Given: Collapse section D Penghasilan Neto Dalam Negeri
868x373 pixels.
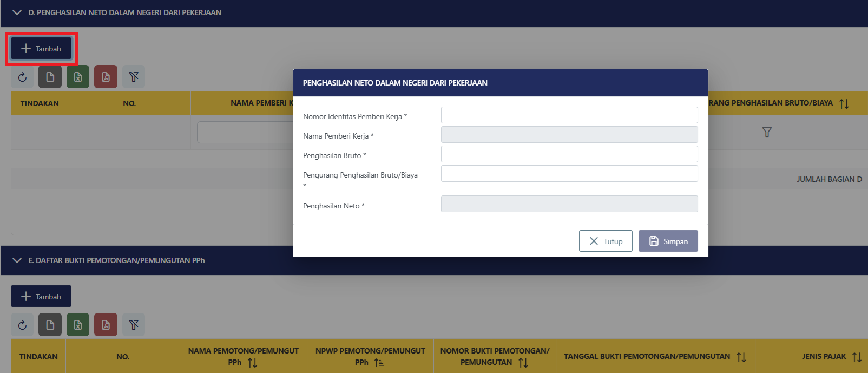Looking at the screenshot, I should coord(17,12).
